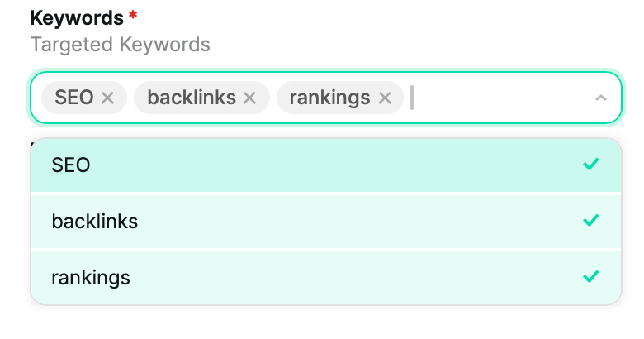The height and width of the screenshot is (339, 644).
Task: Deselect rankings in the dropdown list
Action: click(91, 278)
